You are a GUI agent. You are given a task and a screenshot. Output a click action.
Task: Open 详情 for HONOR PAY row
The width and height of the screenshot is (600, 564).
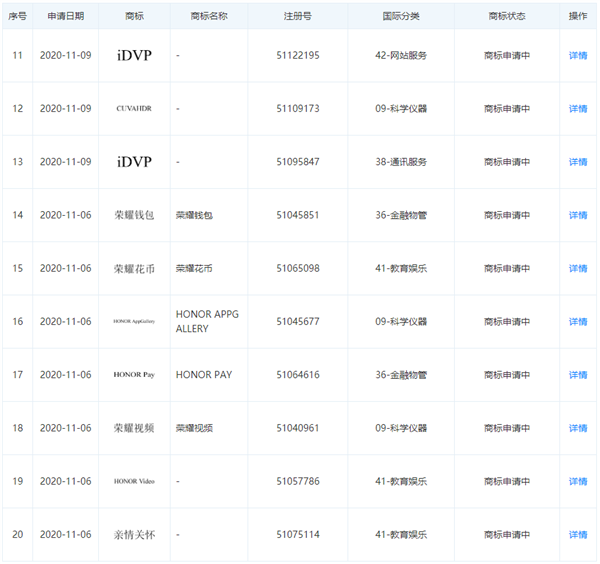coord(577,375)
